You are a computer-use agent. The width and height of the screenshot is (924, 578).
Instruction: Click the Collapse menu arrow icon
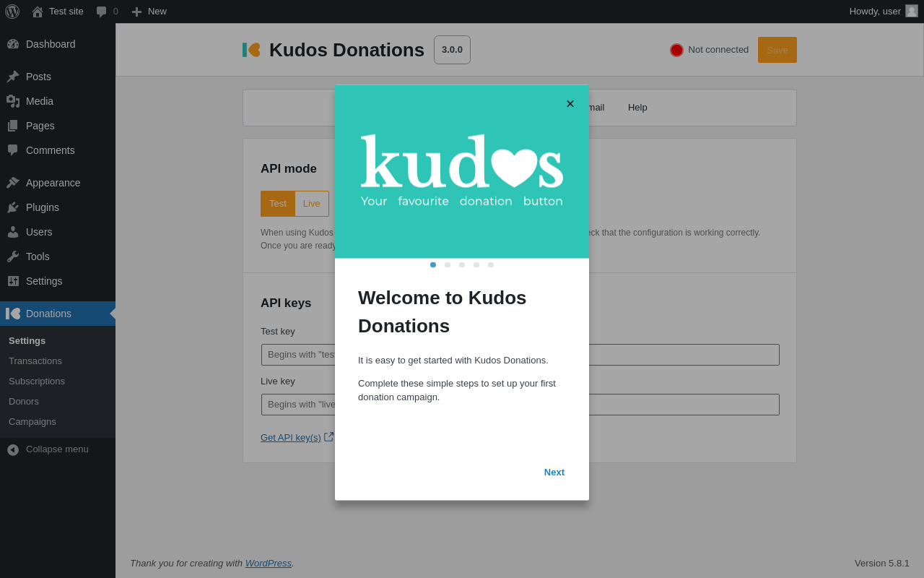click(13, 449)
